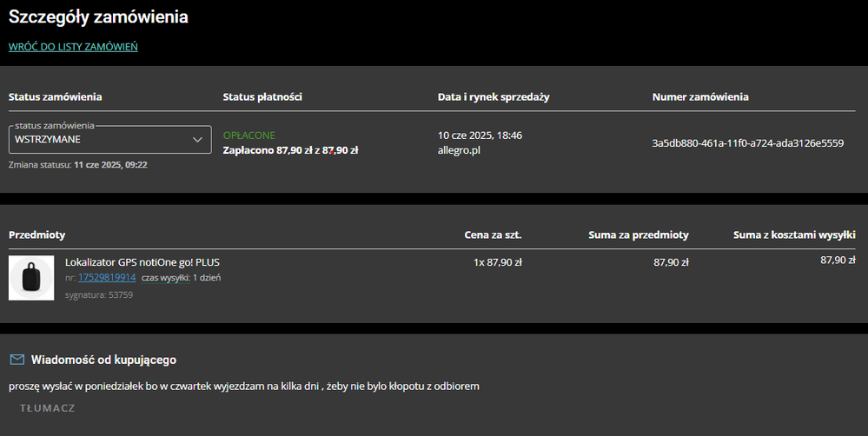This screenshot has height=436, width=868.
Task: Click the Status płatności column header
Action: (262, 97)
